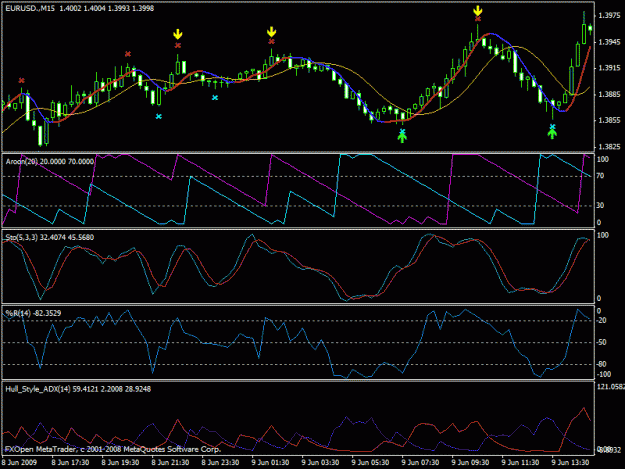Select the red X marker near 8 Jun 20:30
Screen dimensions: 625x469
128,54
